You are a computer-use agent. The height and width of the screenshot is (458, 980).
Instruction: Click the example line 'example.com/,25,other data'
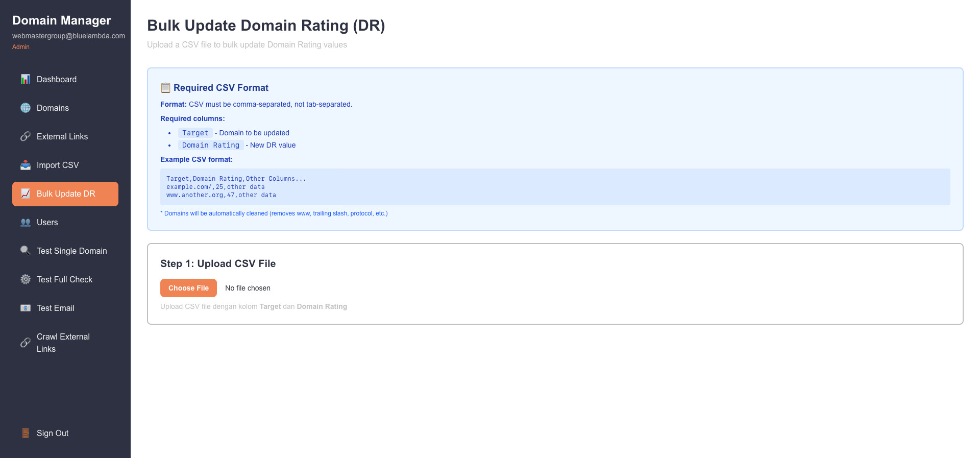pos(215,187)
